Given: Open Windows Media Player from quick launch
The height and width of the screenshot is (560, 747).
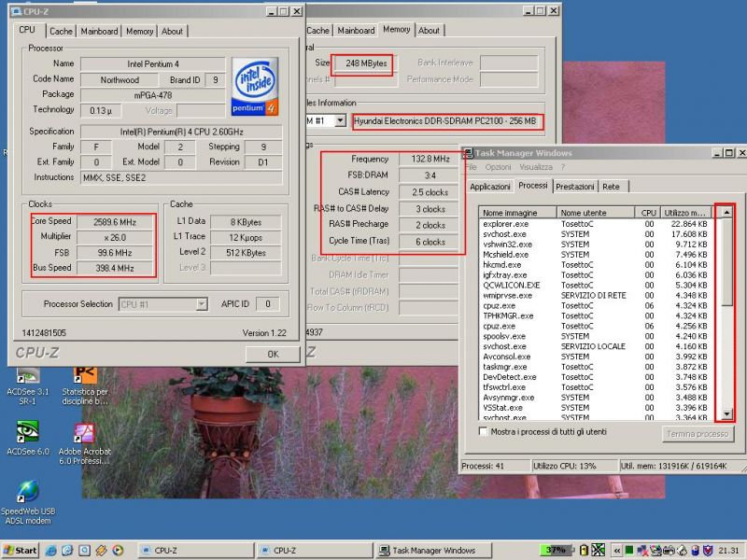Looking at the screenshot, I should 118,551.
